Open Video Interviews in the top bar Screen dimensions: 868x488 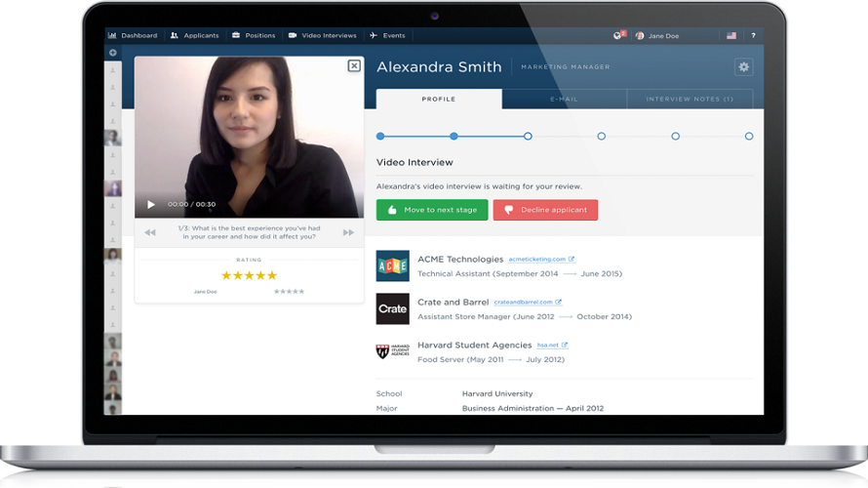pyautogui.click(x=323, y=35)
